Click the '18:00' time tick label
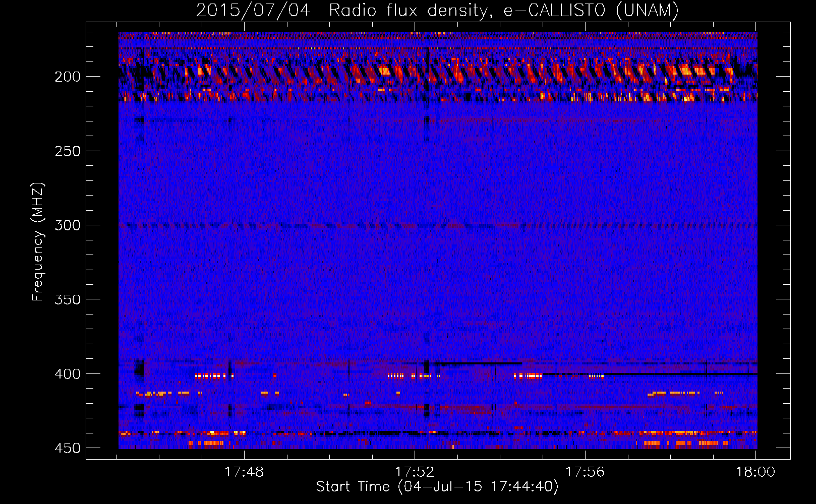Screen dimensions: 816x504 coord(755,472)
